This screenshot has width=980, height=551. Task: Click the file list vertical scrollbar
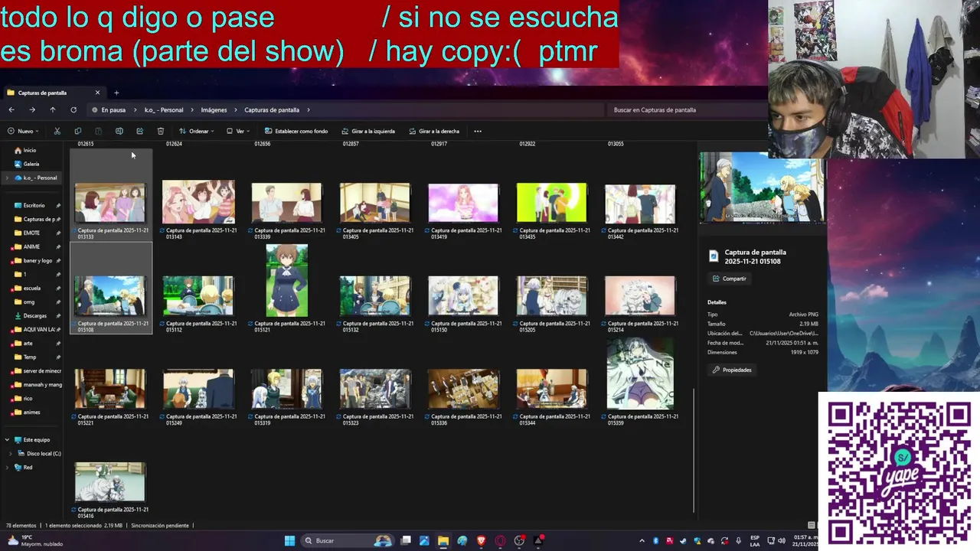[694, 450]
